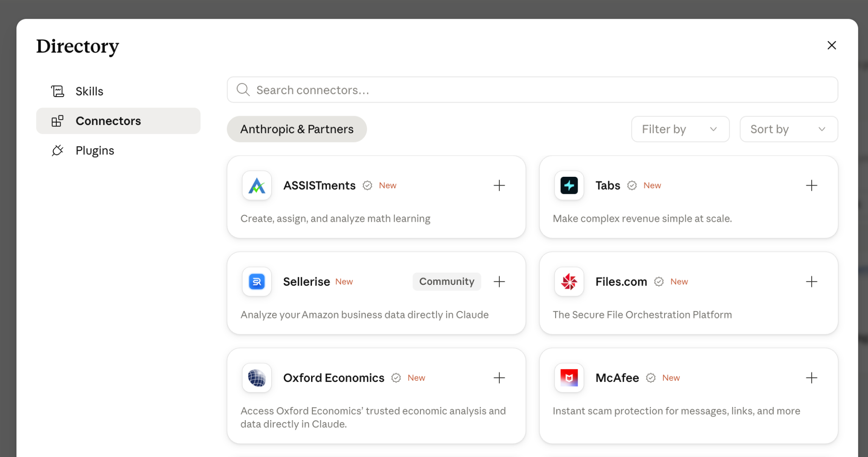Click "Analyze your Amazon business data" description
The image size is (868, 457).
click(364, 315)
